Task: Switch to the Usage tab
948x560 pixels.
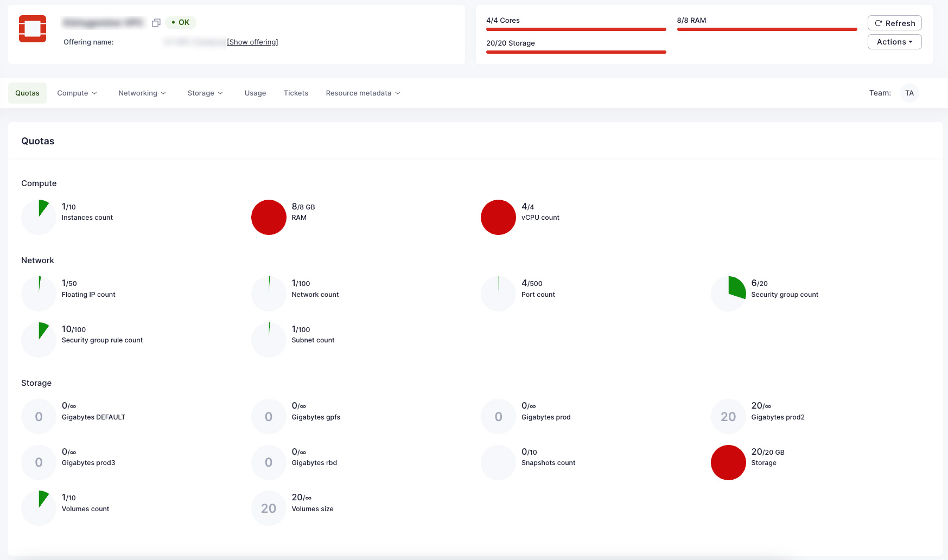Action: click(255, 93)
